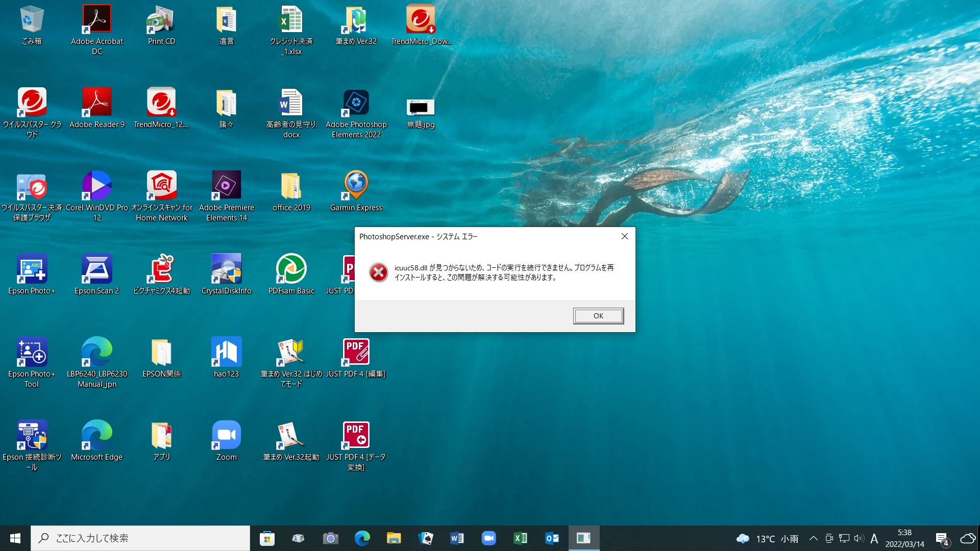Open the speaker volume control
Viewport: 980px width, 551px height.
(859, 538)
